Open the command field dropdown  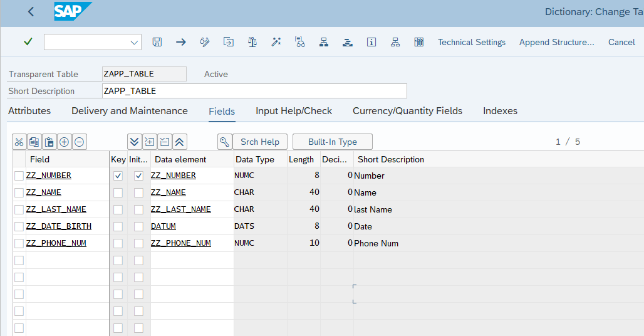[x=134, y=42]
